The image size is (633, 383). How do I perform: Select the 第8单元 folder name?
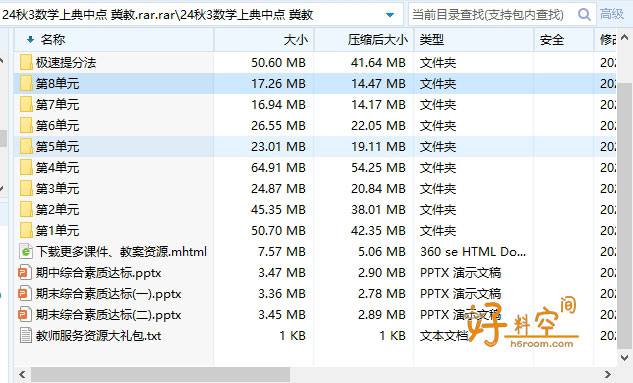(57, 84)
